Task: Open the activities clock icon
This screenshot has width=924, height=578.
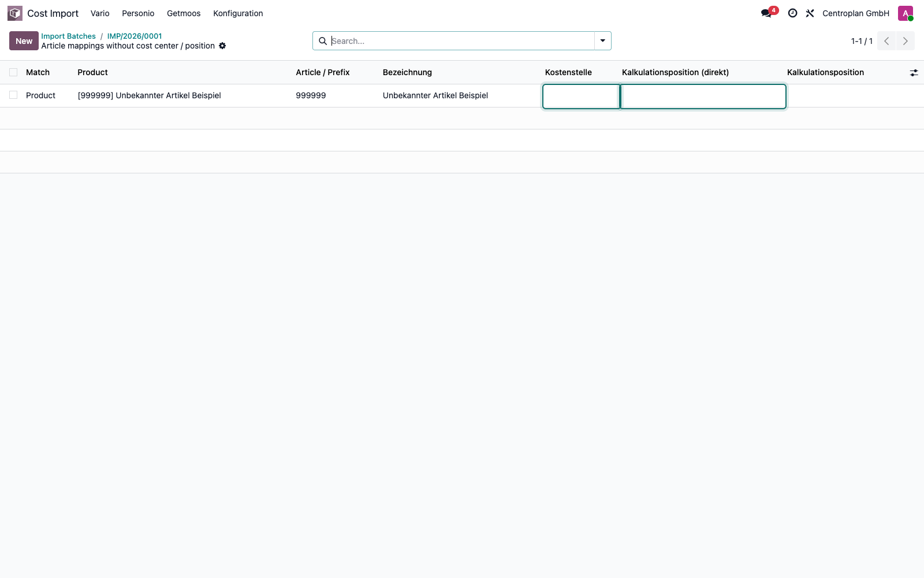Action: click(793, 13)
